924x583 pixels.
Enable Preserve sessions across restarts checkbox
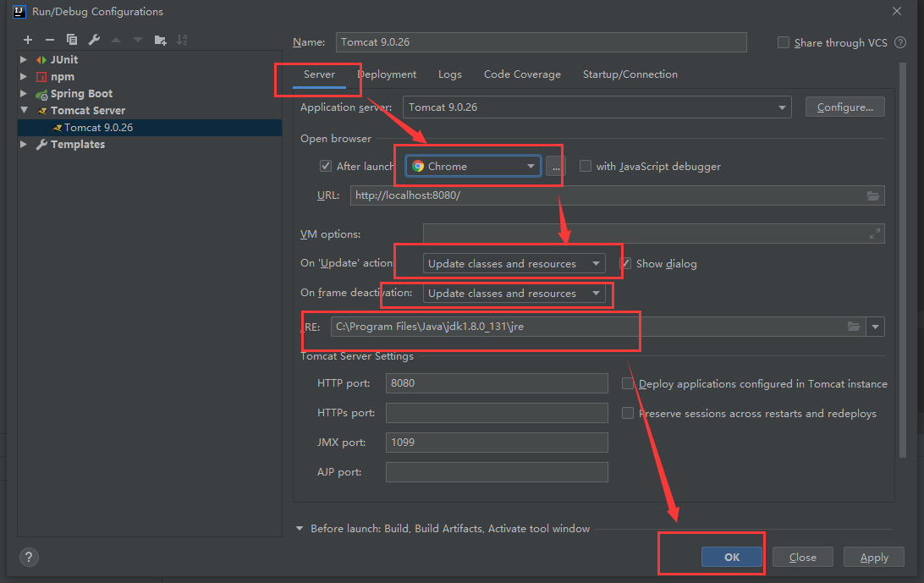pyautogui.click(x=628, y=413)
